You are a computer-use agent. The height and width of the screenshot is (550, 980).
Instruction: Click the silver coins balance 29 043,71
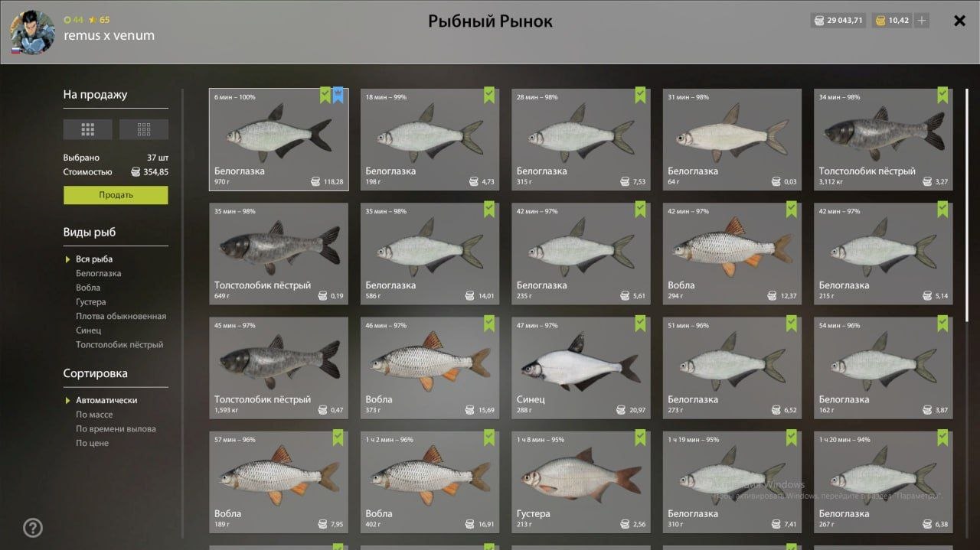click(x=838, y=21)
